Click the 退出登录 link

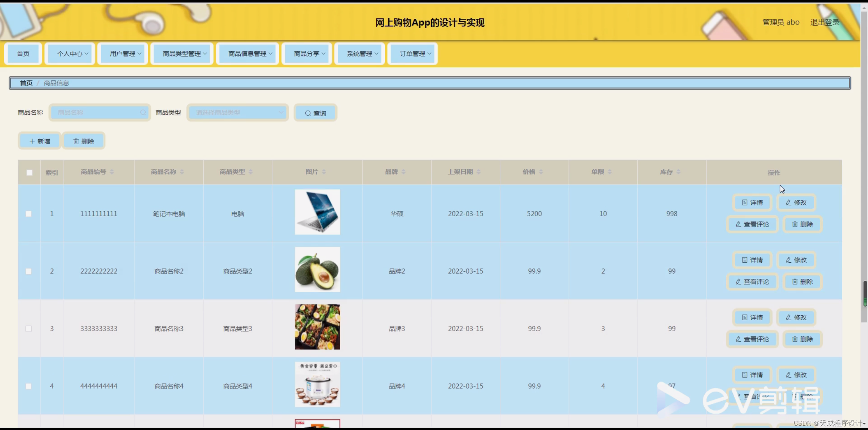point(824,22)
